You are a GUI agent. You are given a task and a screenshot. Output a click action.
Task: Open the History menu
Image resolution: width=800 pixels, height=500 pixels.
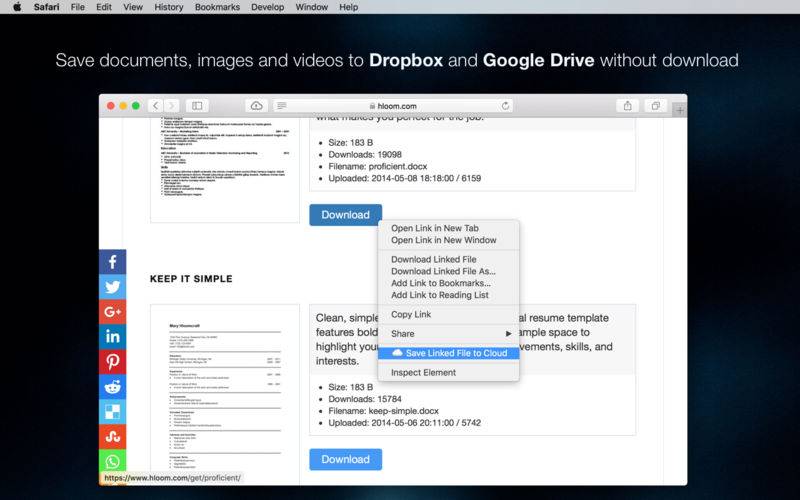pyautogui.click(x=168, y=7)
